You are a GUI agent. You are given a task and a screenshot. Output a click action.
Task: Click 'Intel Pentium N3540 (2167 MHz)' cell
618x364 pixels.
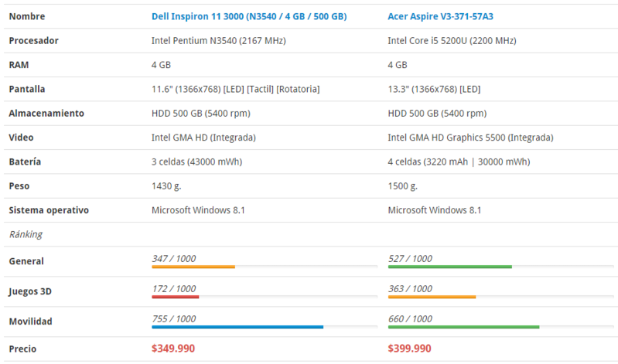tap(219, 41)
